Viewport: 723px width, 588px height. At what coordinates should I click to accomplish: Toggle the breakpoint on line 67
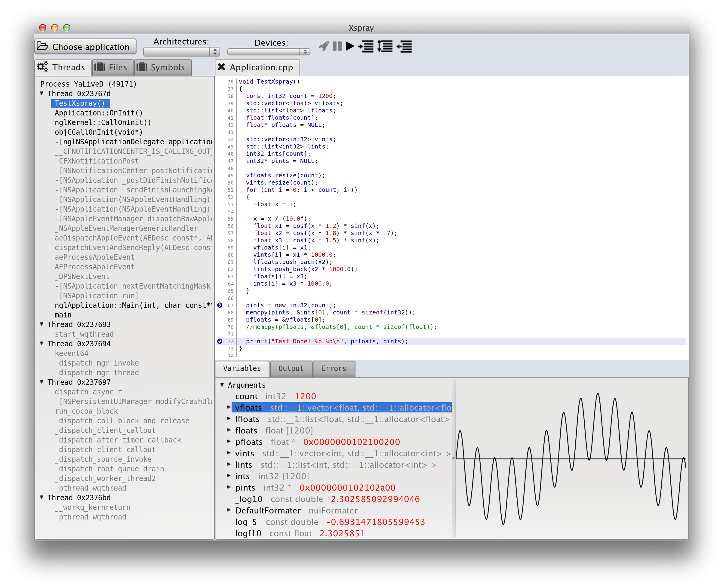220,305
